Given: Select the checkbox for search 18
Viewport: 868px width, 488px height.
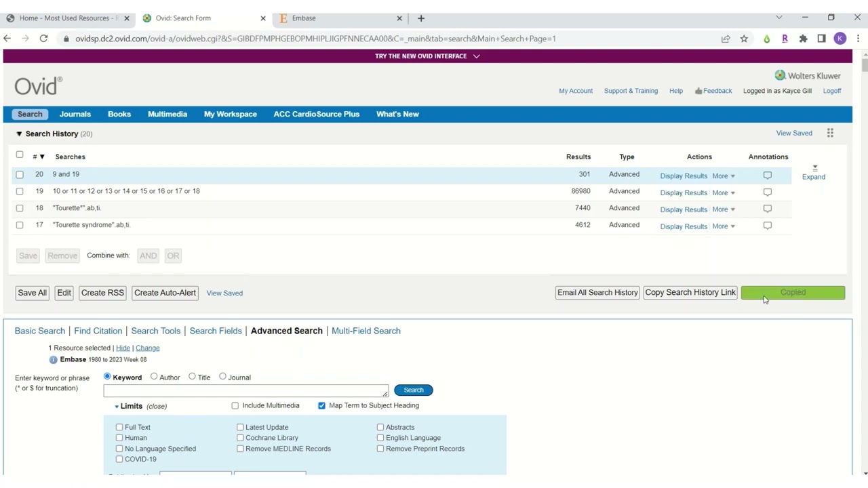Looking at the screenshot, I should (20, 208).
